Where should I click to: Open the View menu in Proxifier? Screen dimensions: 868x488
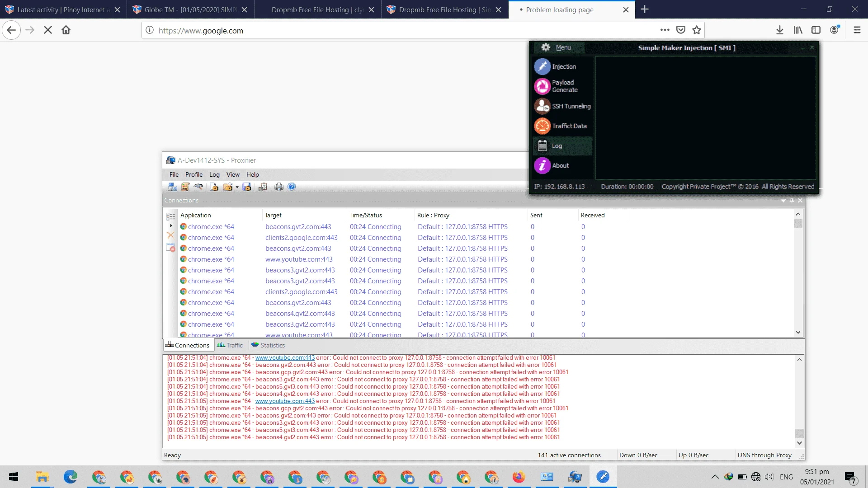[233, 175]
